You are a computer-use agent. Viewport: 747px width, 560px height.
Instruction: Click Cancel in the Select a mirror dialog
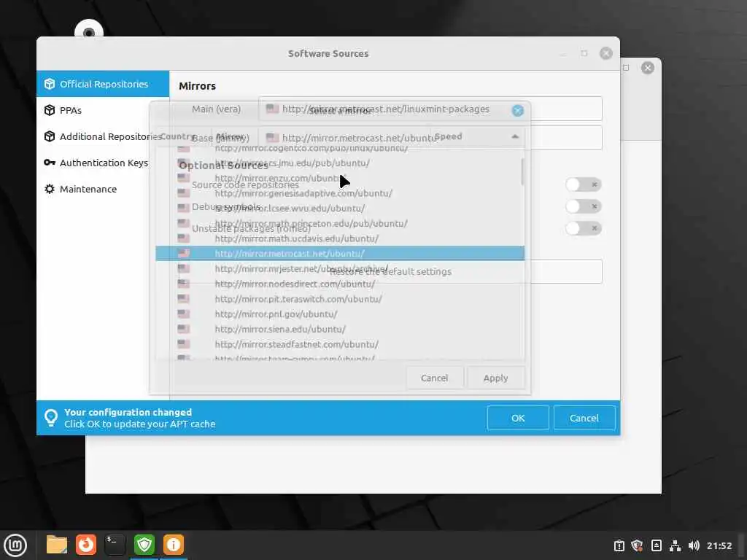435,378
